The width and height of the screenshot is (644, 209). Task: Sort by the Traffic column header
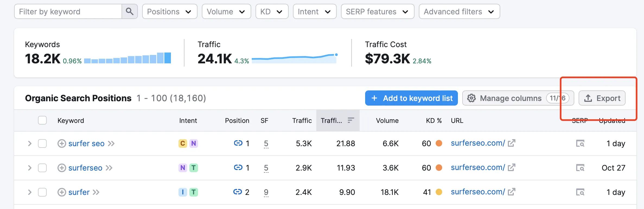pos(302,120)
